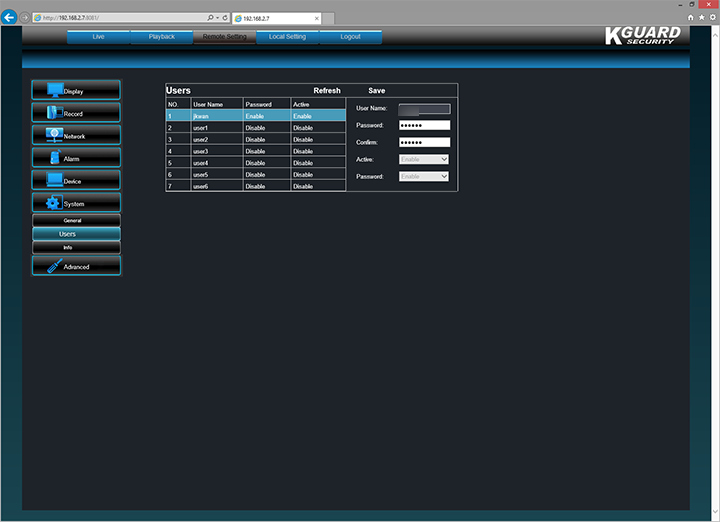Switch to the Playback tab
Viewport: 720px width, 522px height.
(x=161, y=37)
